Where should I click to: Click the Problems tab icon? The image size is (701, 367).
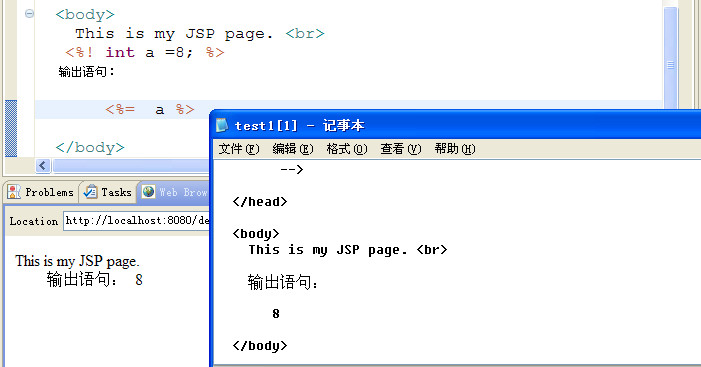coord(14,192)
